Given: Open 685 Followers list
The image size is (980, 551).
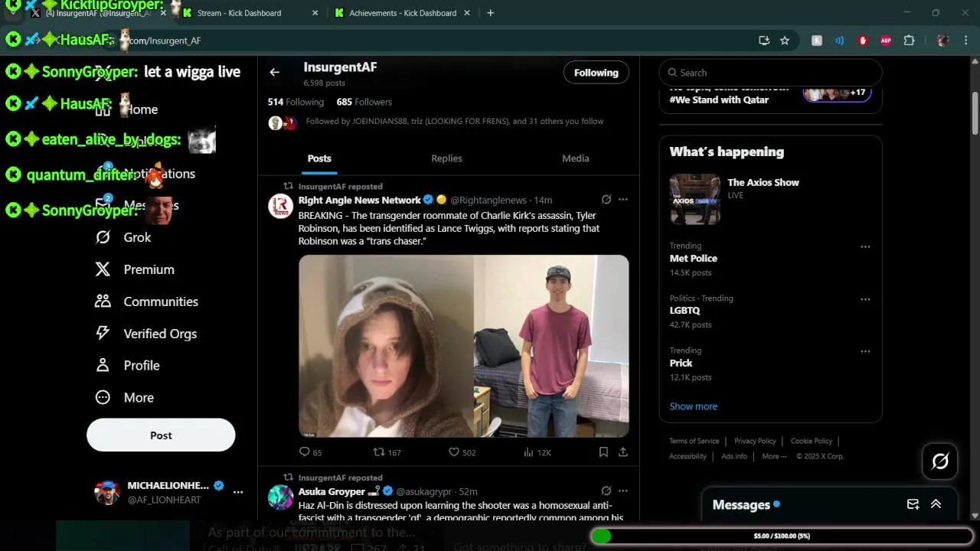Looking at the screenshot, I should tap(364, 102).
